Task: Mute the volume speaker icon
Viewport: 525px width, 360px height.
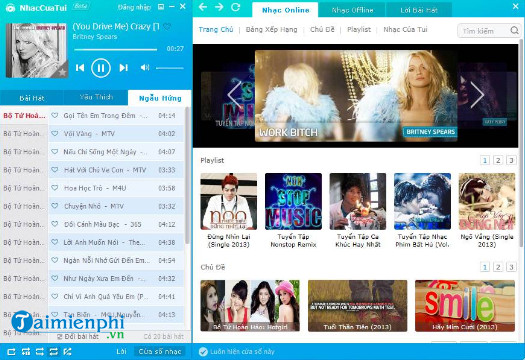Action: point(145,68)
